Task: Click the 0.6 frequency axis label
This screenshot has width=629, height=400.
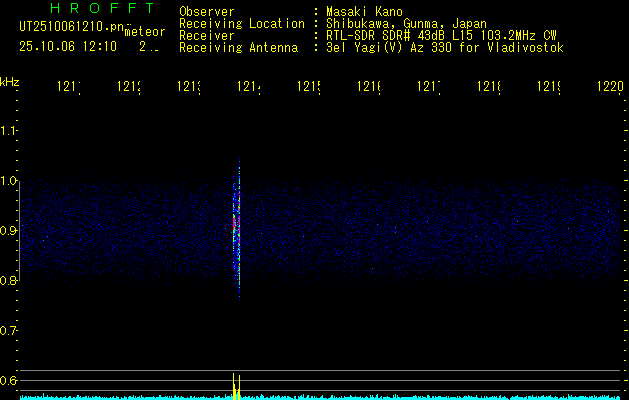Action: click(x=9, y=381)
